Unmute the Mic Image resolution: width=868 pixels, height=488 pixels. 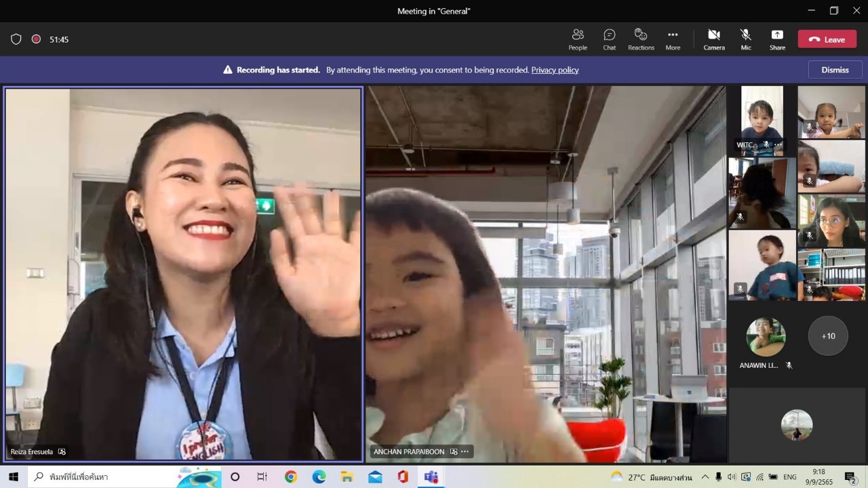(x=746, y=39)
